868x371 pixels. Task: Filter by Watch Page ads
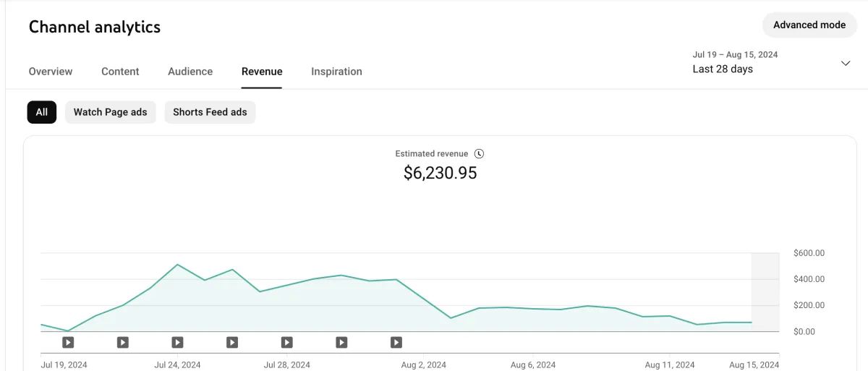click(110, 112)
